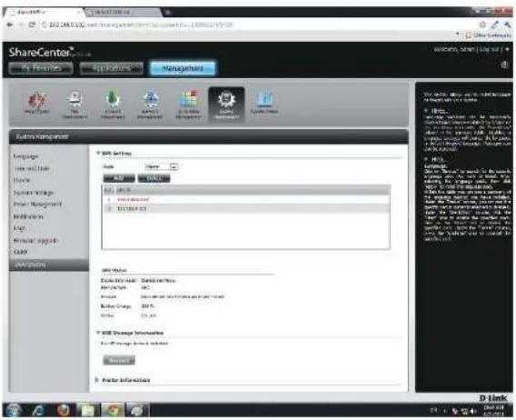Screen dimensions: 516x420
Task: Expand the Printer Information section
Action: coord(97,380)
